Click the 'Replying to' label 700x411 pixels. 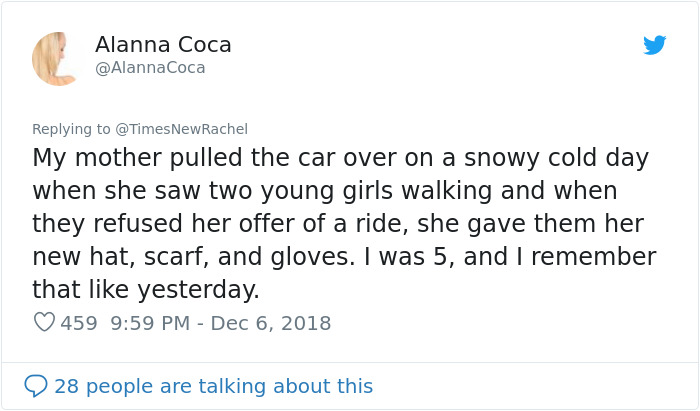pyautogui.click(x=72, y=129)
